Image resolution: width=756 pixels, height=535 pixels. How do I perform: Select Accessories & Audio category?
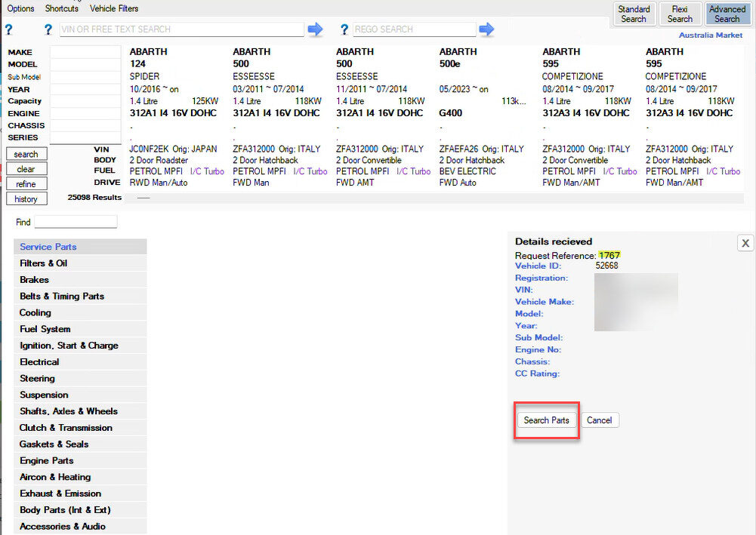(81, 526)
